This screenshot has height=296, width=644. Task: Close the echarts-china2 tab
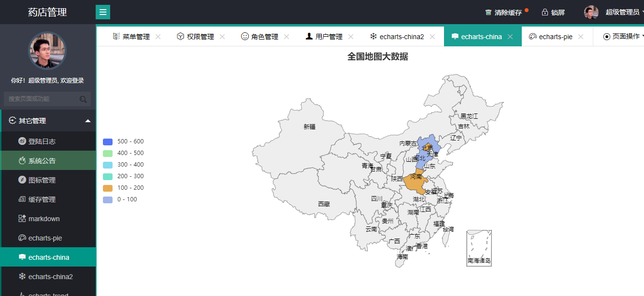point(432,37)
